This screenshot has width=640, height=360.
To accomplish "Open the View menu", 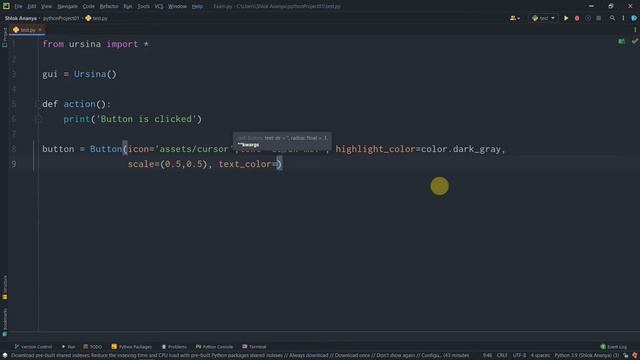I will pos(47,7).
